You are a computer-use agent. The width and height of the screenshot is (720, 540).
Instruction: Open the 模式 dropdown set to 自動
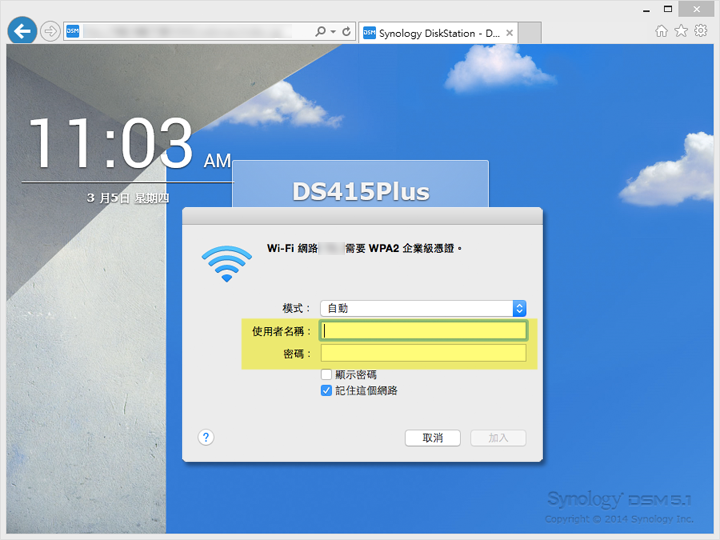423,308
